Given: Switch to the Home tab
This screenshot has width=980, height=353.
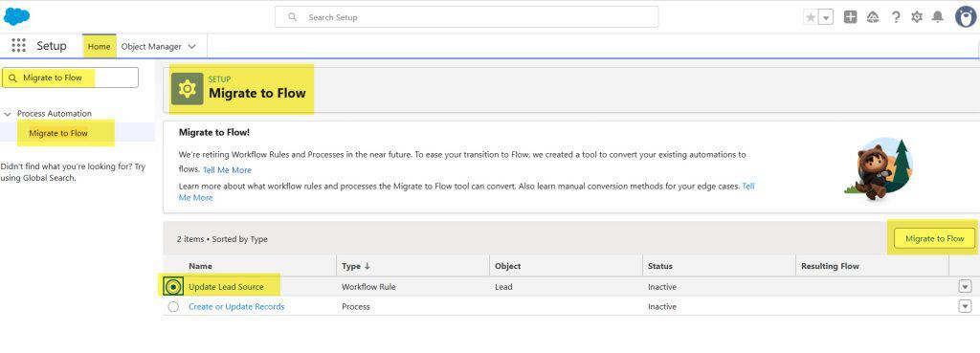Looking at the screenshot, I should [x=99, y=46].
